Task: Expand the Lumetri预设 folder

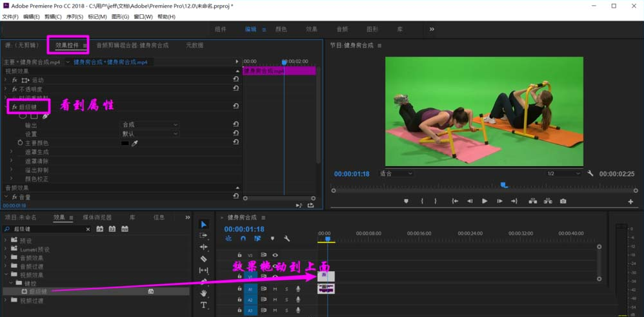Action: tap(6, 249)
